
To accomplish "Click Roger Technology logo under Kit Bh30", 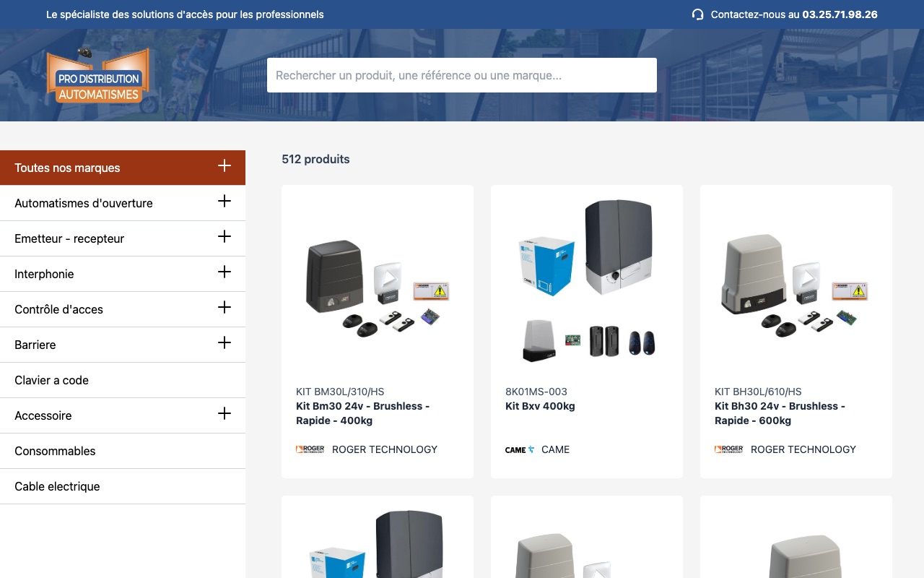I will pyautogui.click(x=729, y=449).
